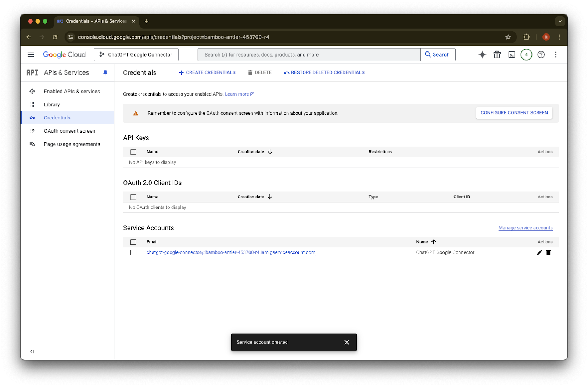The height and width of the screenshot is (387, 588).
Task: Click CONFIGURE CONSENT SCREEN button
Action: (x=514, y=113)
